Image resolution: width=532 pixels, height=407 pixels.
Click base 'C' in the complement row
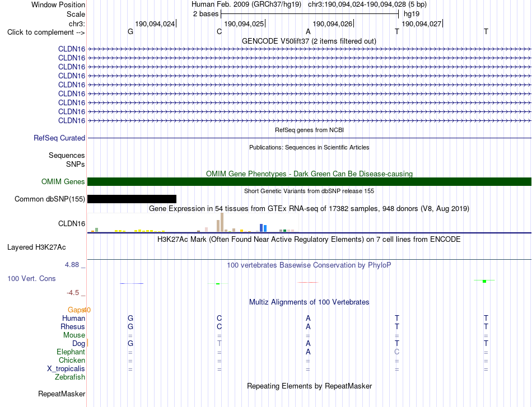click(x=219, y=31)
